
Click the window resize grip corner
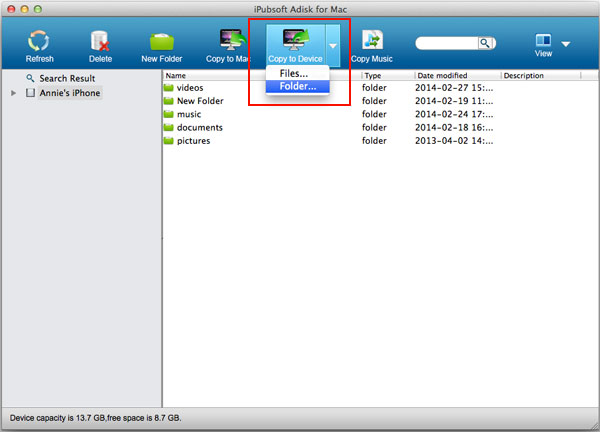[x=594, y=426]
